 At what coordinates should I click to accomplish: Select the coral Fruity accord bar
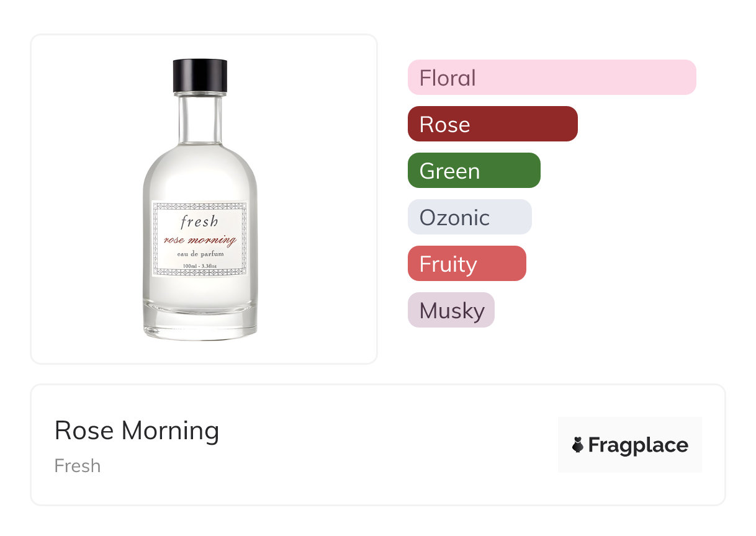pyautogui.click(x=466, y=264)
